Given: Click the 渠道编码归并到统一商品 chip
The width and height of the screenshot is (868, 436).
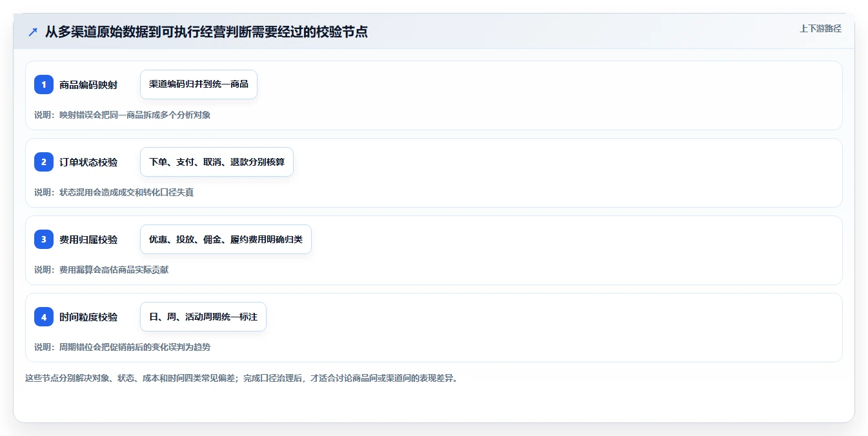Looking at the screenshot, I should [199, 84].
